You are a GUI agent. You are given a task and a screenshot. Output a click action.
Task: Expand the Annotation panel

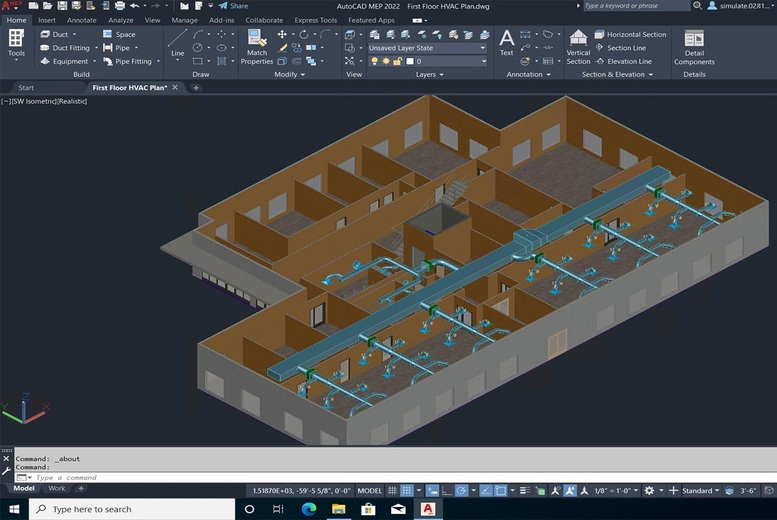tap(528, 74)
